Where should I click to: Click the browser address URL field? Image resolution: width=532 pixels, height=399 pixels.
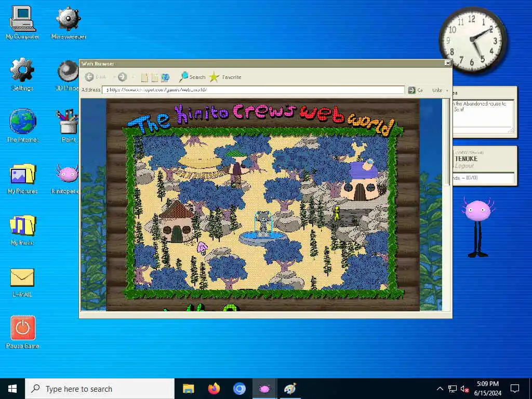(253, 90)
